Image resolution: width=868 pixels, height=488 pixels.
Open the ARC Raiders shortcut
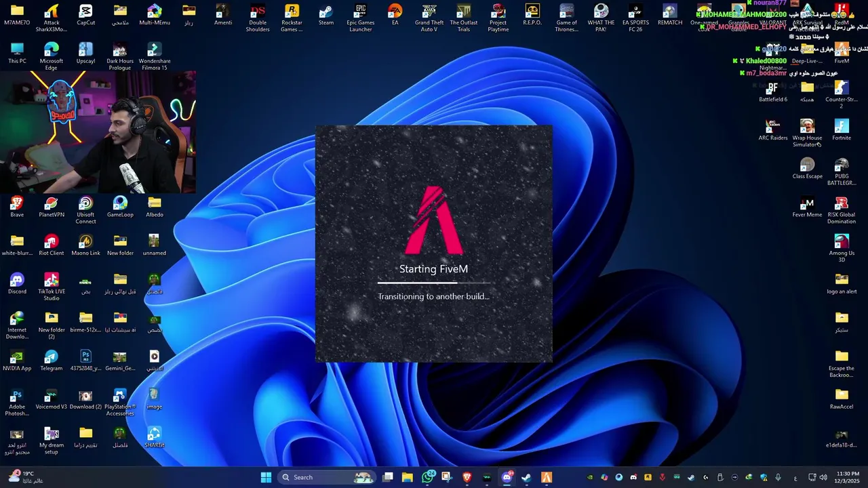[773, 131]
